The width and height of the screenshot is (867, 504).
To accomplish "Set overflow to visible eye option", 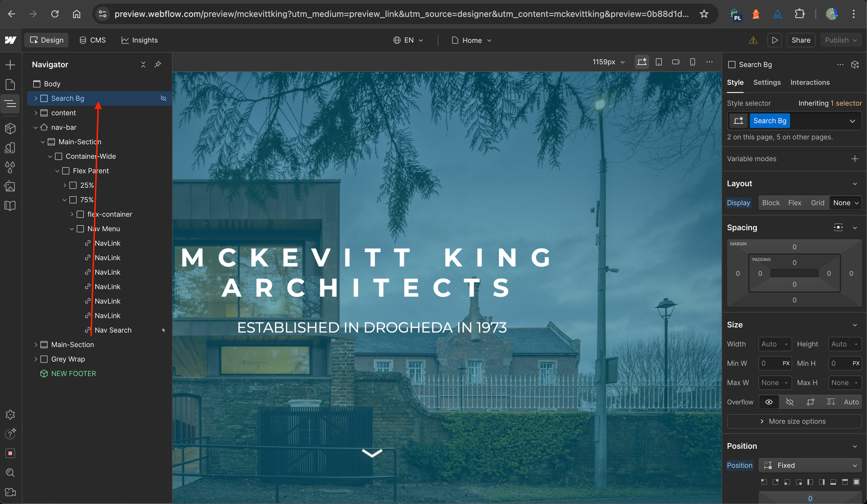I will tap(769, 402).
